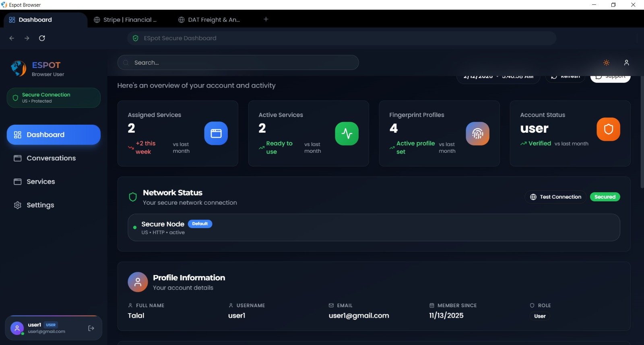Screen dimensions: 644x345
Task: Switch to the Stripe Financial tab
Action: [126, 20]
